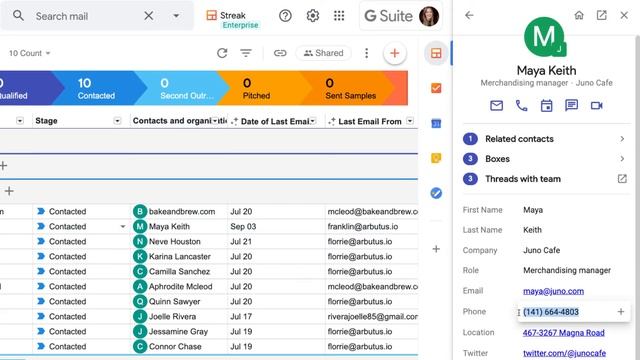Open the pipeline more options menu
The height and width of the screenshot is (360, 640).
pos(367,53)
